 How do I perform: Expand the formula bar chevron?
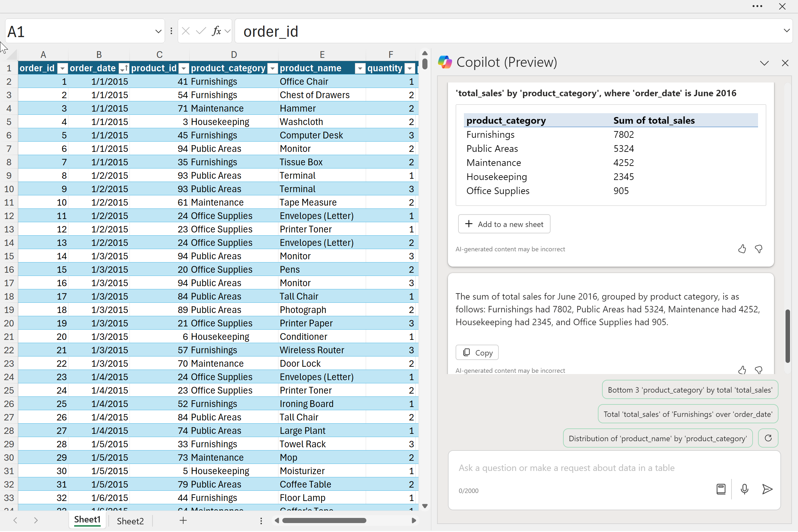(x=786, y=31)
